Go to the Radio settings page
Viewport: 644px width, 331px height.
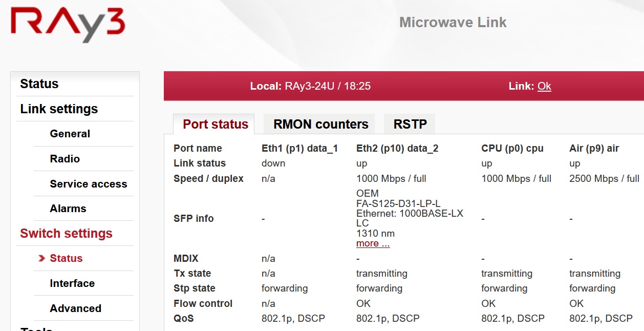(x=65, y=159)
